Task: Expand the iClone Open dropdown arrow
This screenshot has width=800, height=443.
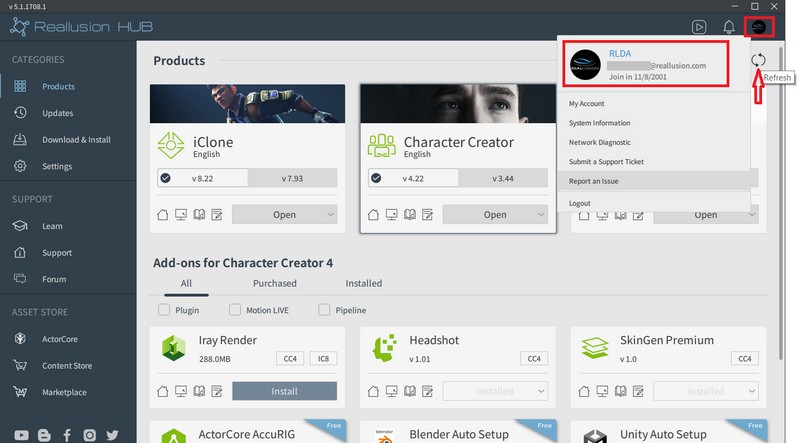Action: pyautogui.click(x=330, y=215)
